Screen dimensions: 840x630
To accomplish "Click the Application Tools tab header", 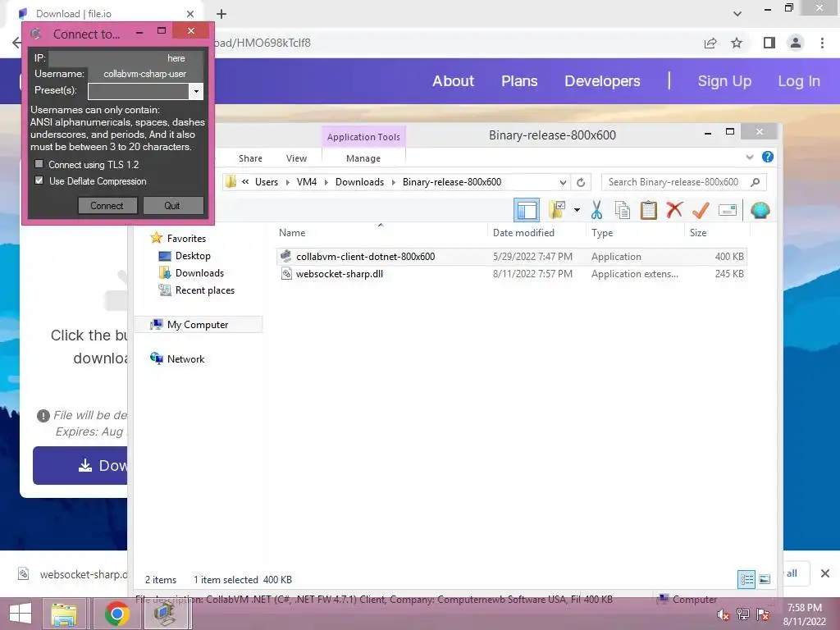I will [x=363, y=137].
